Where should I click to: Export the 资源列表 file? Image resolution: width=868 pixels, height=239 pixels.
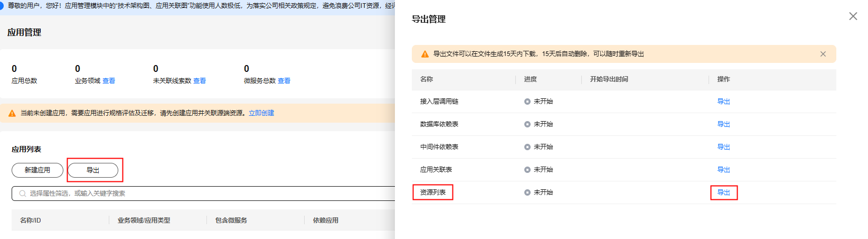tap(723, 192)
